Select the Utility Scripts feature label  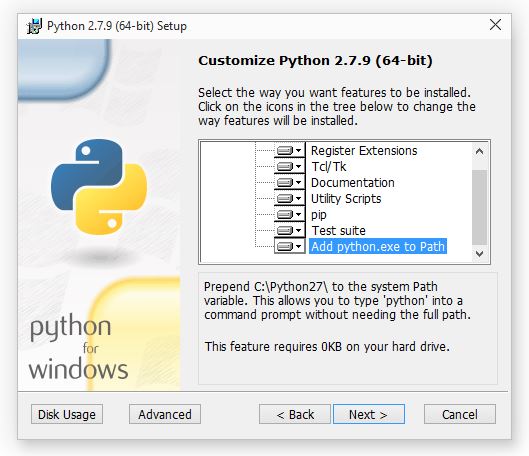pyautogui.click(x=346, y=199)
